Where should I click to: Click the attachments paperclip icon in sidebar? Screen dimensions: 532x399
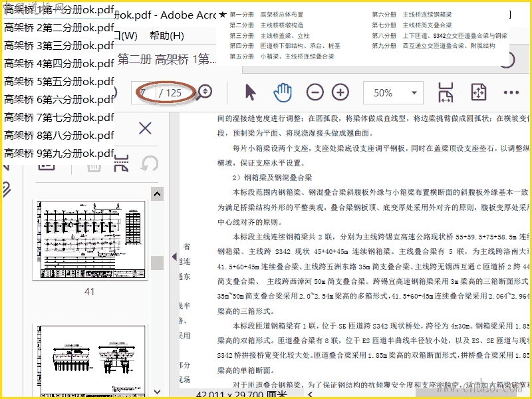[x=7, y=190]
